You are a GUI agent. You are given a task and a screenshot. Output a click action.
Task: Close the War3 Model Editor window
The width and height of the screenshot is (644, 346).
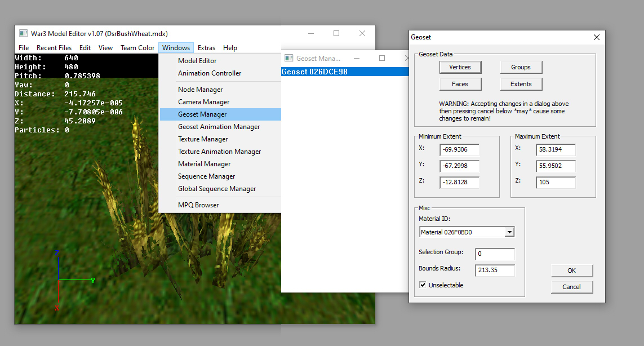pyautogui.click(x=362, y=33)
